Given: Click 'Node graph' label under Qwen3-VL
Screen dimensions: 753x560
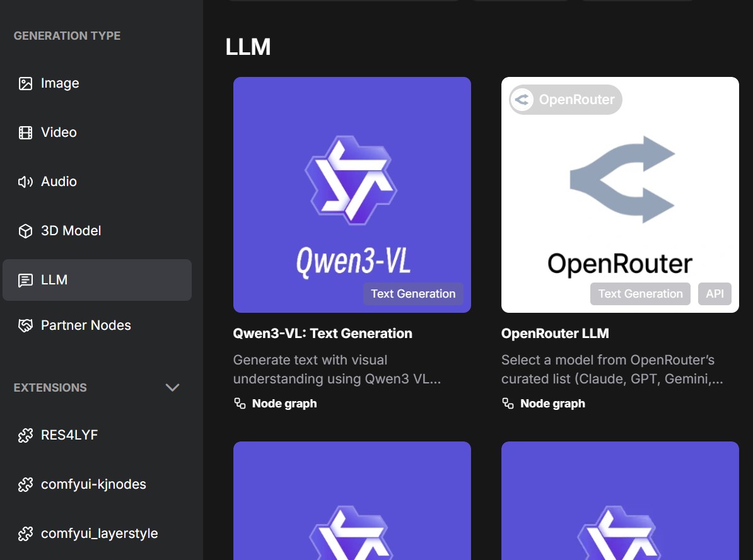Looking at the screenshot, I should pos(284,404).
